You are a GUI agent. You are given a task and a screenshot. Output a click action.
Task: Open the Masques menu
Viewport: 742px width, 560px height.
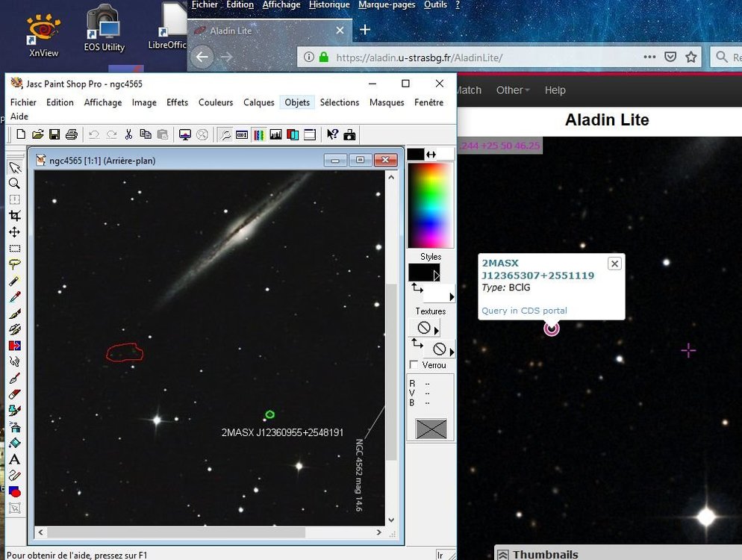coord(387,102)
